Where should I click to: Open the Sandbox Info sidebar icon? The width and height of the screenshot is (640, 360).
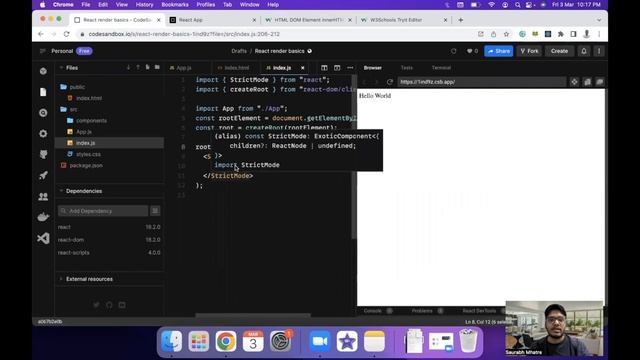click(x=43, y=71)
